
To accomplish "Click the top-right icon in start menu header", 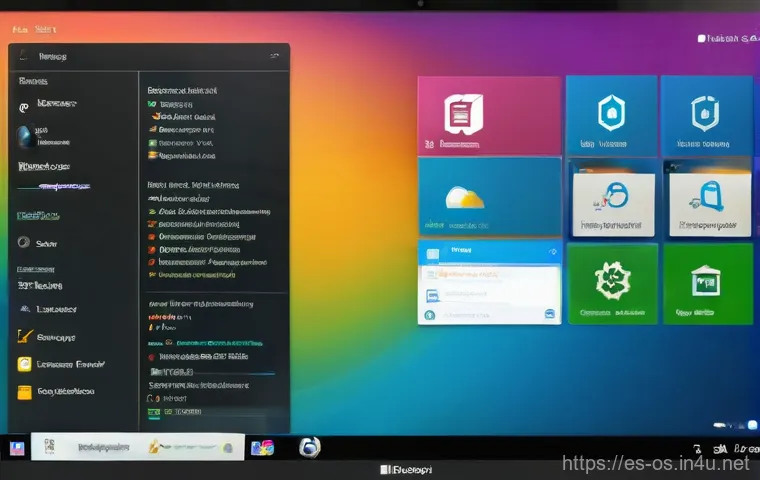I will (274, 56).
